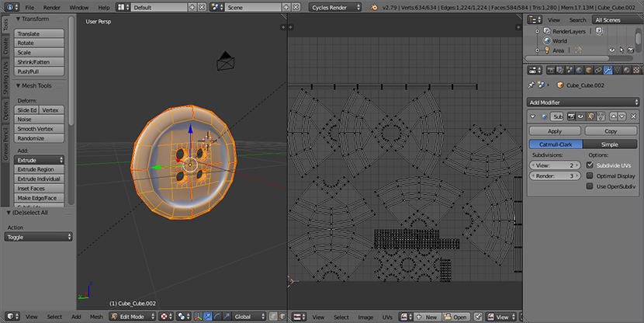This screenshot has width=644, height=323.
Task: Open the Mesh menu in 3D view header
Action: pos(96,317)
